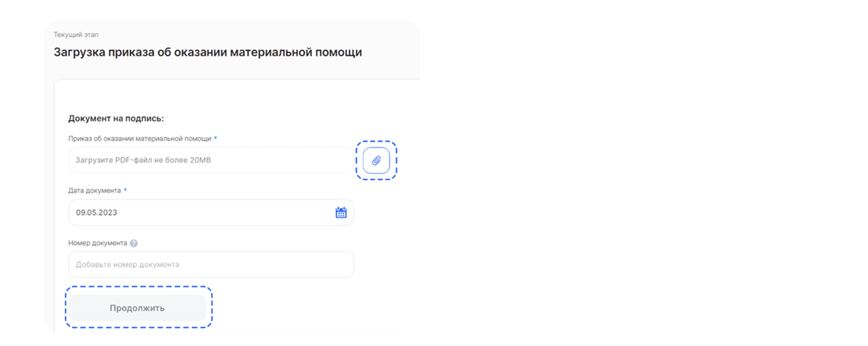
Task: Focus the PDF upload field placeholder
Action: click(x=211, y=160)
